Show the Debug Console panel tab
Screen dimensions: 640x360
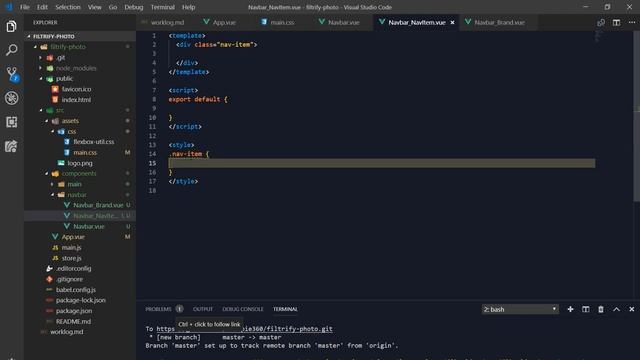(x=243, y=309)
